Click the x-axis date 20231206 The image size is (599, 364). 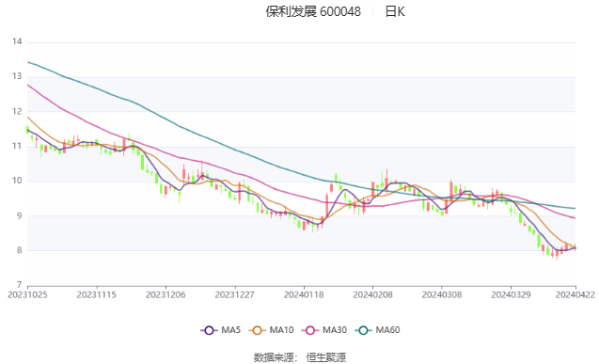point(166,294)
